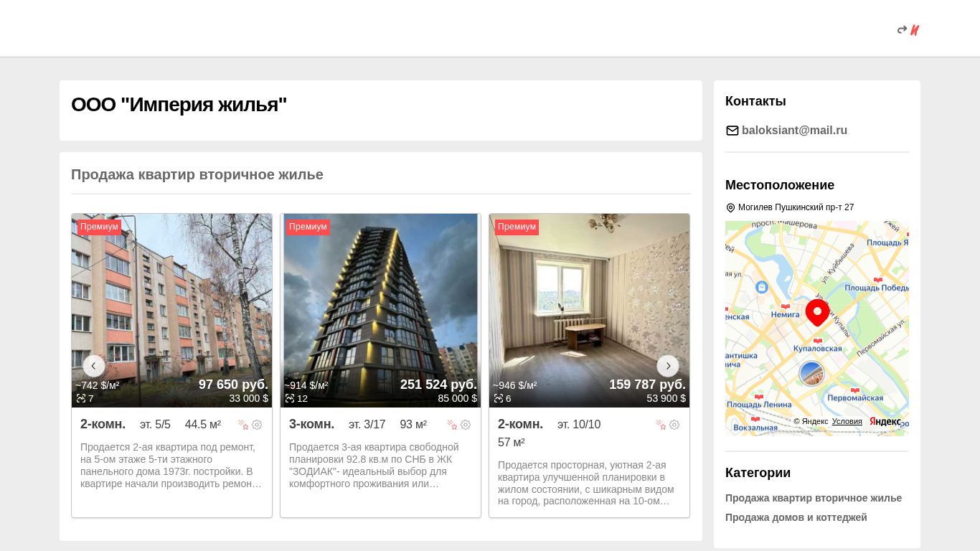
Task: Click the area value 44.5 м²
Action: (x=203, y=425)
